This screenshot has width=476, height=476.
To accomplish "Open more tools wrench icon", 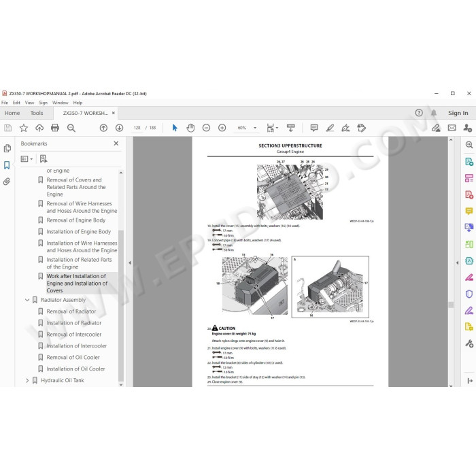I will click(x=469, y=343).
